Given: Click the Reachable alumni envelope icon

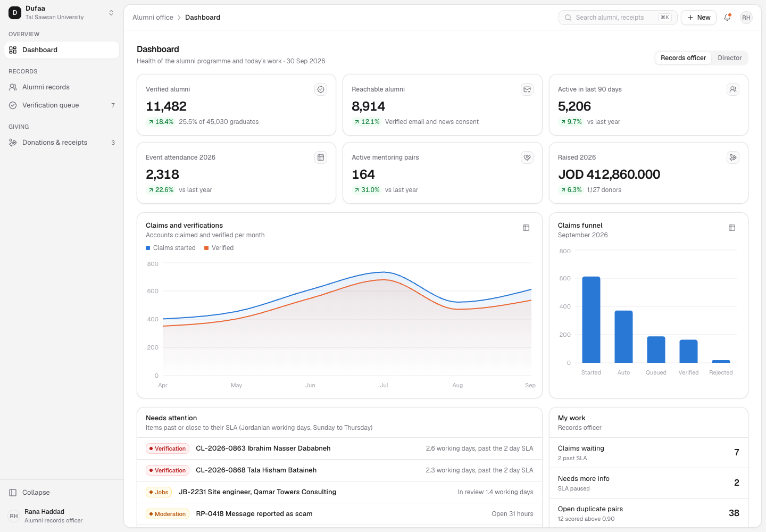Looking at the screenshot, I should (x=527, y=89).
